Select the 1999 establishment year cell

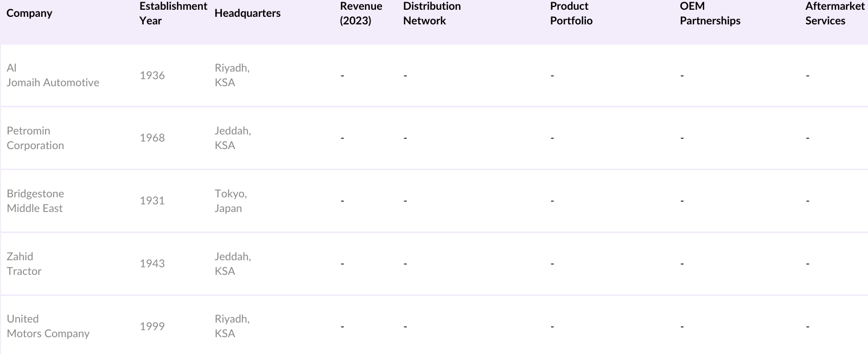[x=152, y=326]
